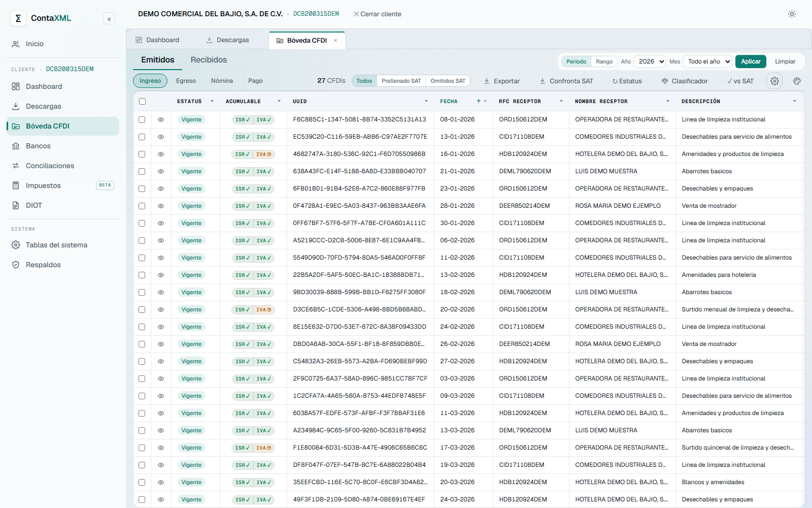
Task: Click the ContaXML sigma logo
Action: pos(18,18)
